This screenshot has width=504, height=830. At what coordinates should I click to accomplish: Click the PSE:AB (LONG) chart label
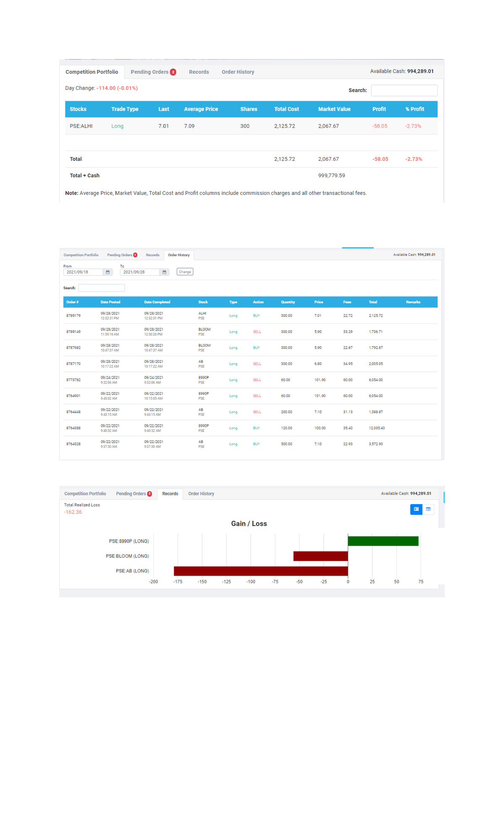[132, 571]
